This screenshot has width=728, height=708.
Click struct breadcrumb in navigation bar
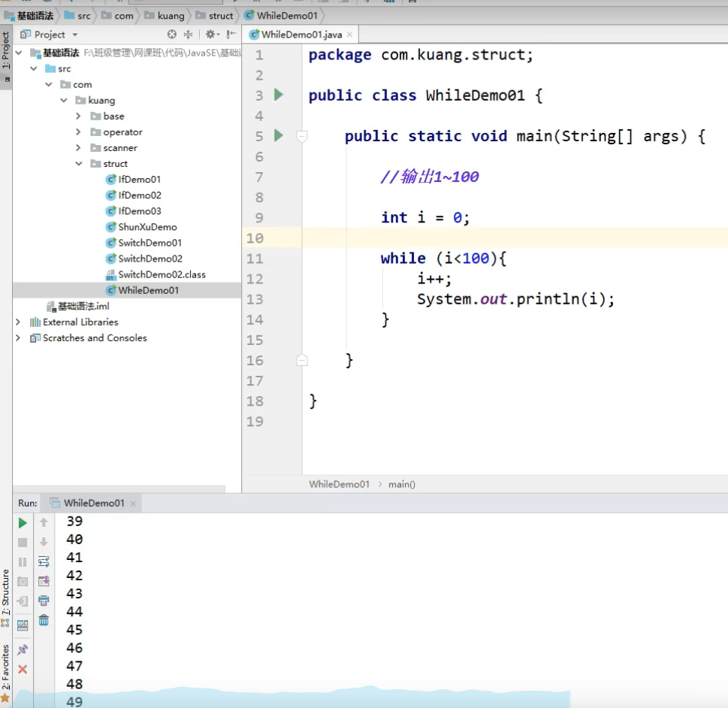[x=215, y=15]
